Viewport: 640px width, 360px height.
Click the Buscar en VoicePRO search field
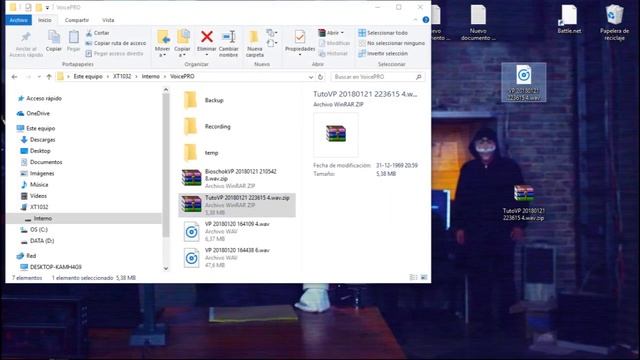pos(377,77)
